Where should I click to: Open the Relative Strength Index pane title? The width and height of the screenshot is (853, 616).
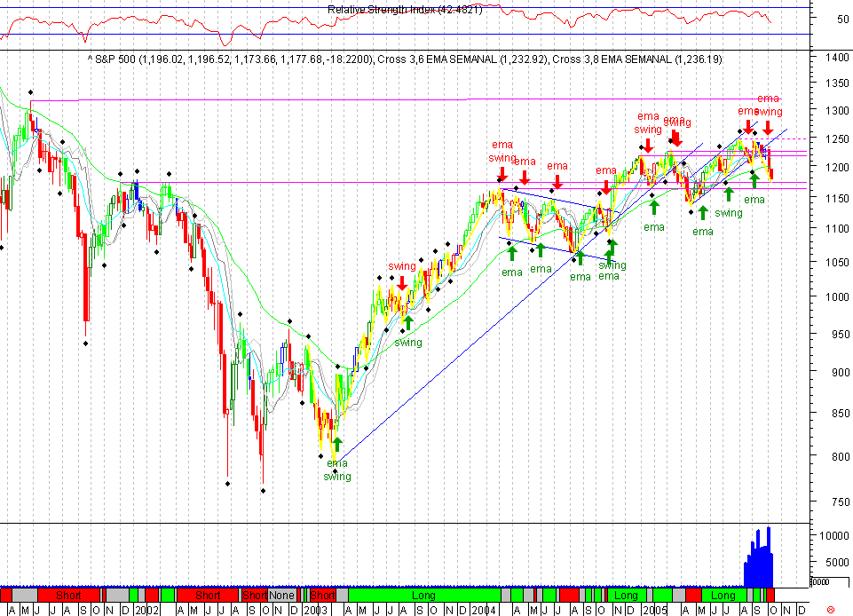point(405,12)
